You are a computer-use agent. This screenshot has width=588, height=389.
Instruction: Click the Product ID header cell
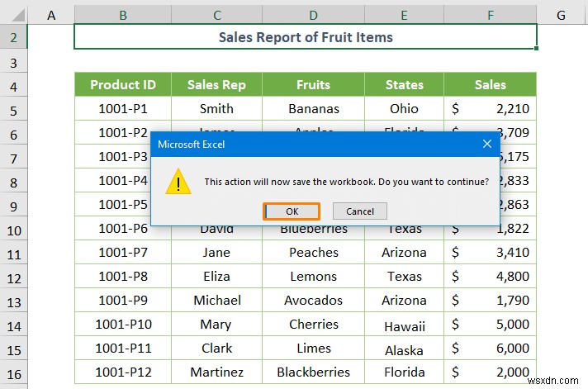click(x=123, y=84)
